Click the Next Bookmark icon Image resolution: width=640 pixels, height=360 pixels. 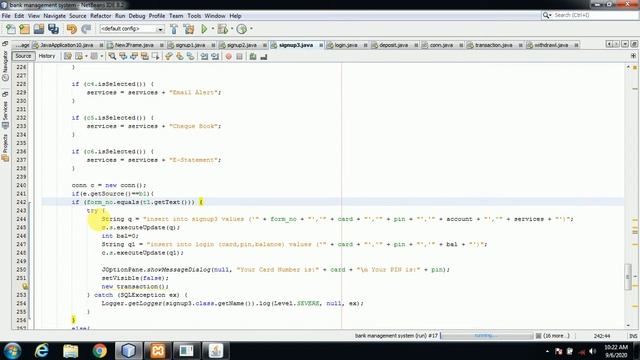point(180,56)
